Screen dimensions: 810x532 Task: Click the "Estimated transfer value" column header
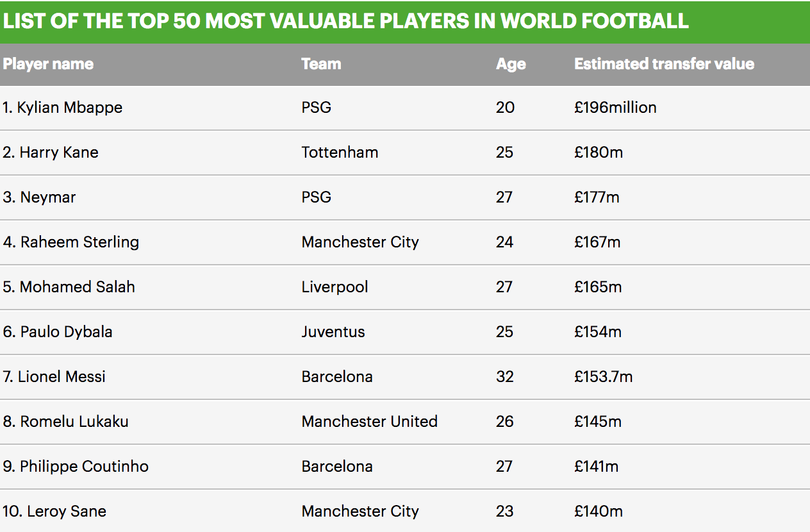[664, 64]
